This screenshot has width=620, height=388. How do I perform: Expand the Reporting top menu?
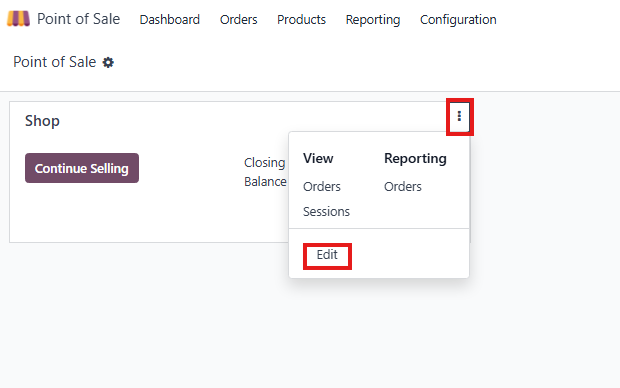373,19
